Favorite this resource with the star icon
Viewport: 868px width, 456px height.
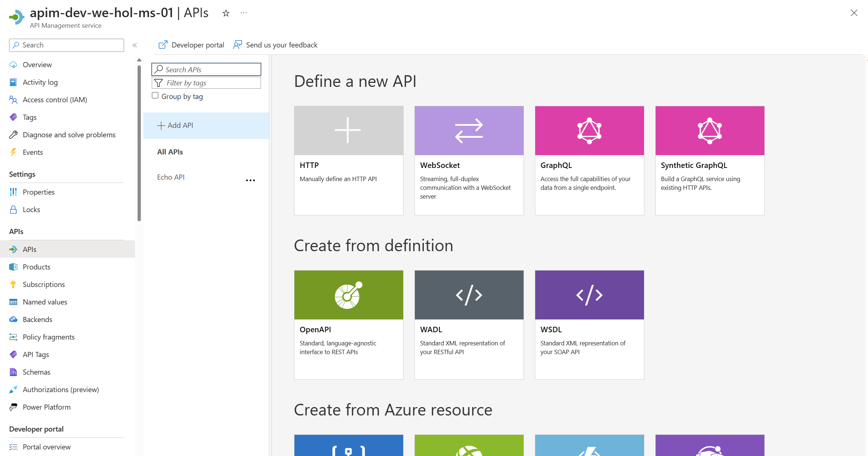[226, 13]
